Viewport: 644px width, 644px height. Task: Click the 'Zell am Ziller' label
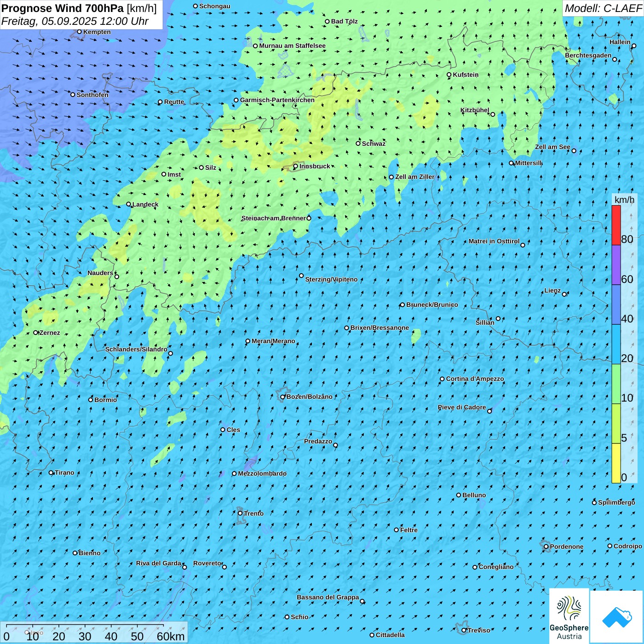(415, 177)
